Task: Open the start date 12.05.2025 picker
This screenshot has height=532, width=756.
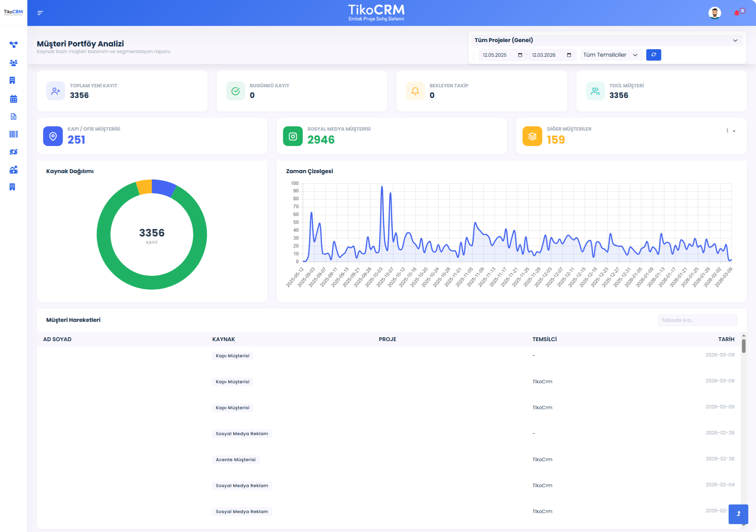Action: (520, 55)
